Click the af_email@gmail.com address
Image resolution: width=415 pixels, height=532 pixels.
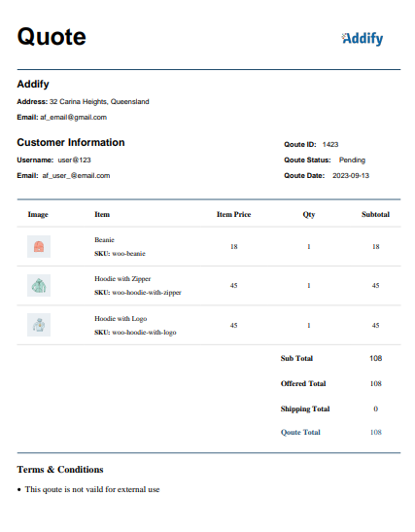pos(74,117)
